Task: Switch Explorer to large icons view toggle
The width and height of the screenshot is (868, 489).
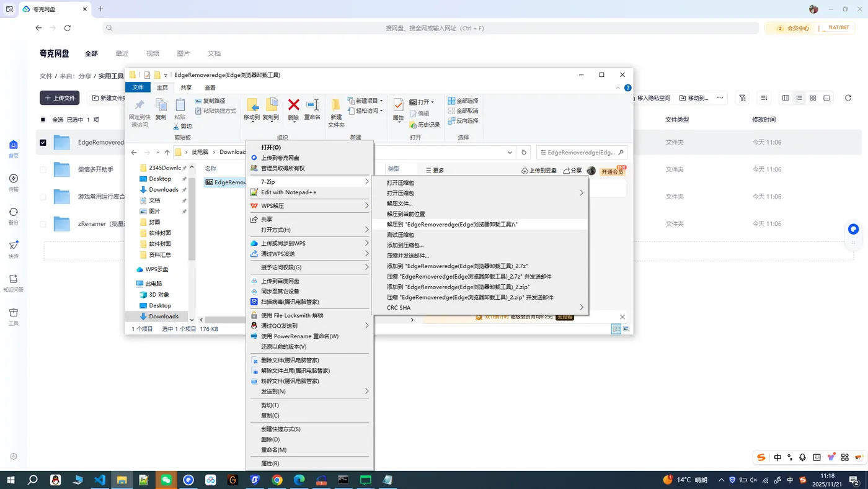Action: [x=626, y=329]
